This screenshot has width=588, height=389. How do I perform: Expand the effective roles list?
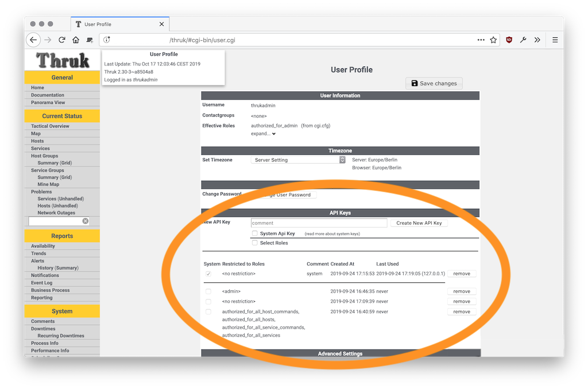coord(263,134)
